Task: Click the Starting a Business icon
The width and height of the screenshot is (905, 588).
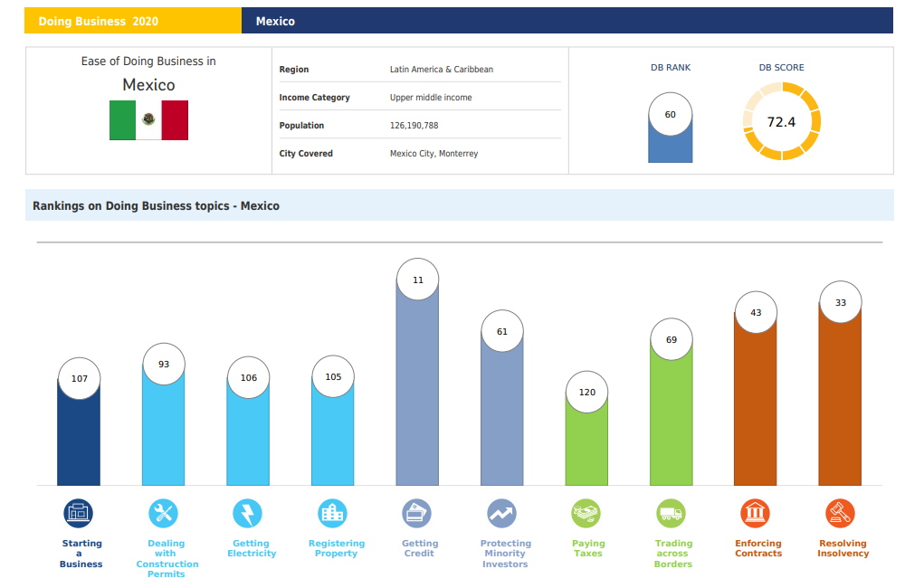Action: click(x=78, y=513)
